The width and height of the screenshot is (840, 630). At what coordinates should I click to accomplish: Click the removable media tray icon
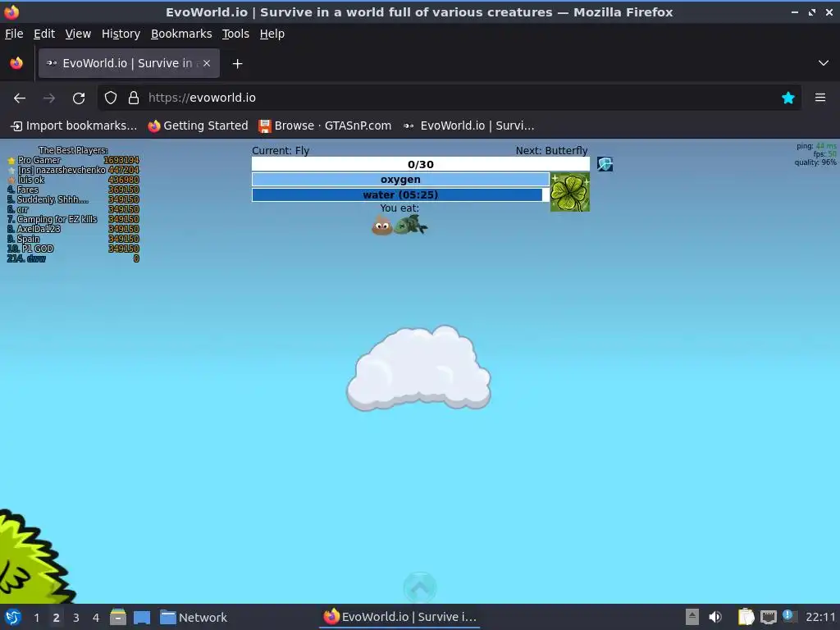coord(692,617)
